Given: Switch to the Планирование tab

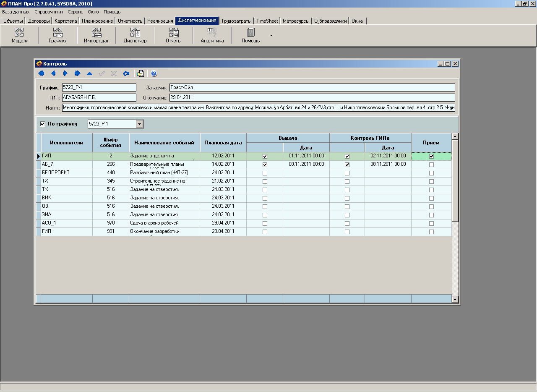Looking at the screenshot, I should [97, 21].
